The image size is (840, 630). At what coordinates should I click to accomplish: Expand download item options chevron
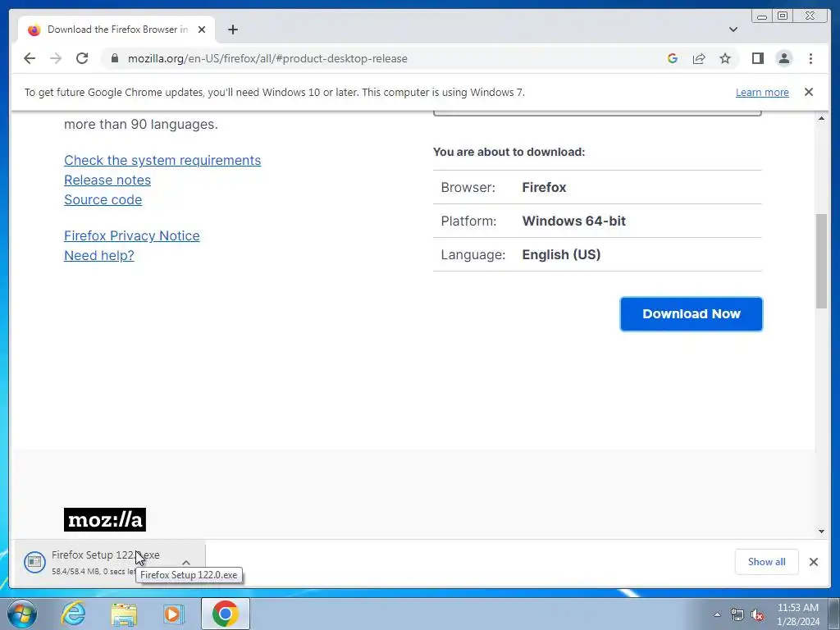[186, 562]
